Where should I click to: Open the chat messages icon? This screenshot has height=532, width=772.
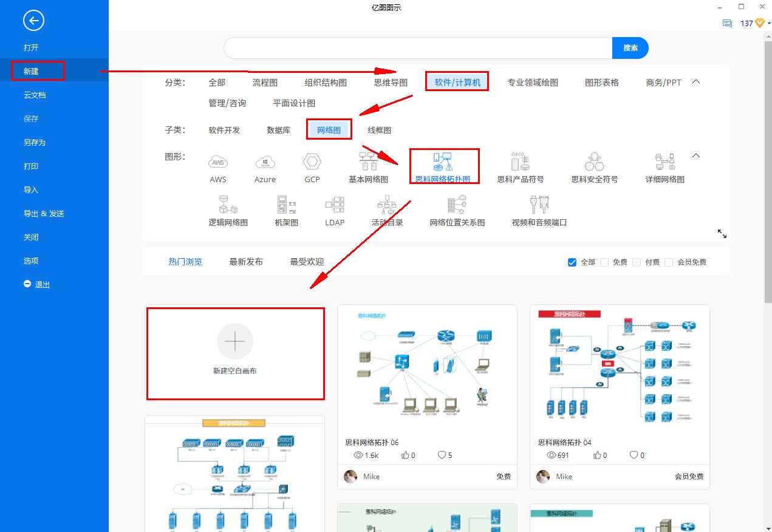click(x=727, y=24)
